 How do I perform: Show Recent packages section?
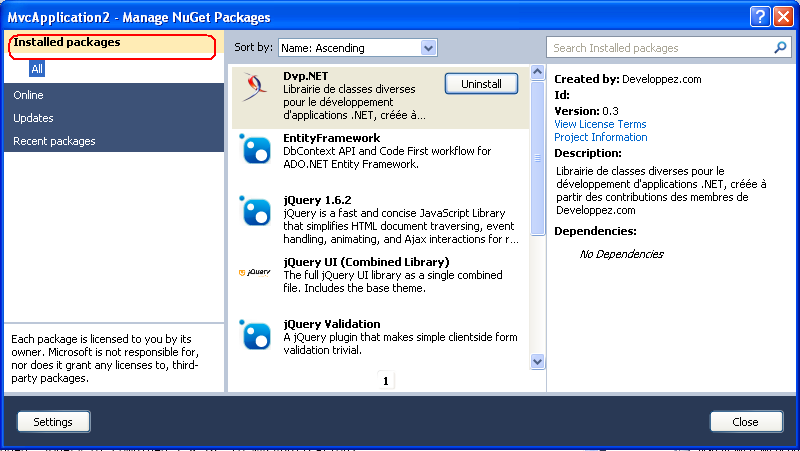pyautogui.click(x=54, y=141)
